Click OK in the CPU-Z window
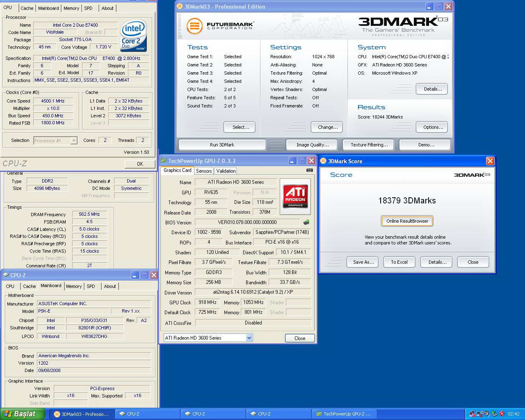Screen dimensions: 525x420 pos(140,164)
